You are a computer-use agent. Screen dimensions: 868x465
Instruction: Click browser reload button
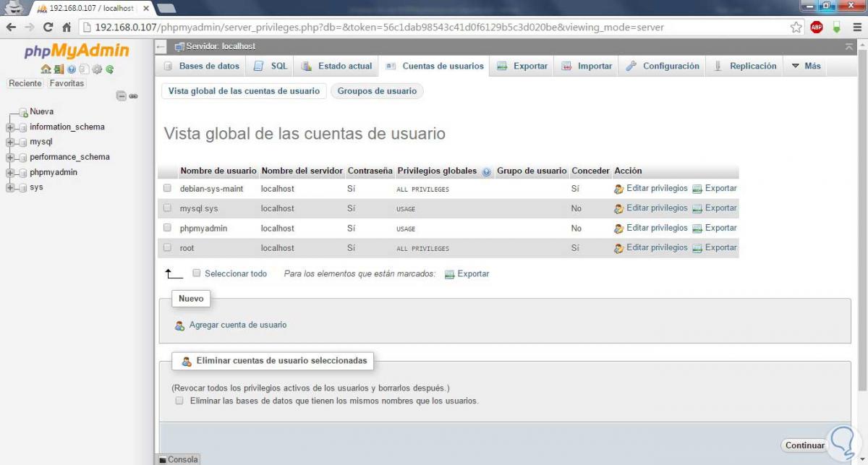48,27
